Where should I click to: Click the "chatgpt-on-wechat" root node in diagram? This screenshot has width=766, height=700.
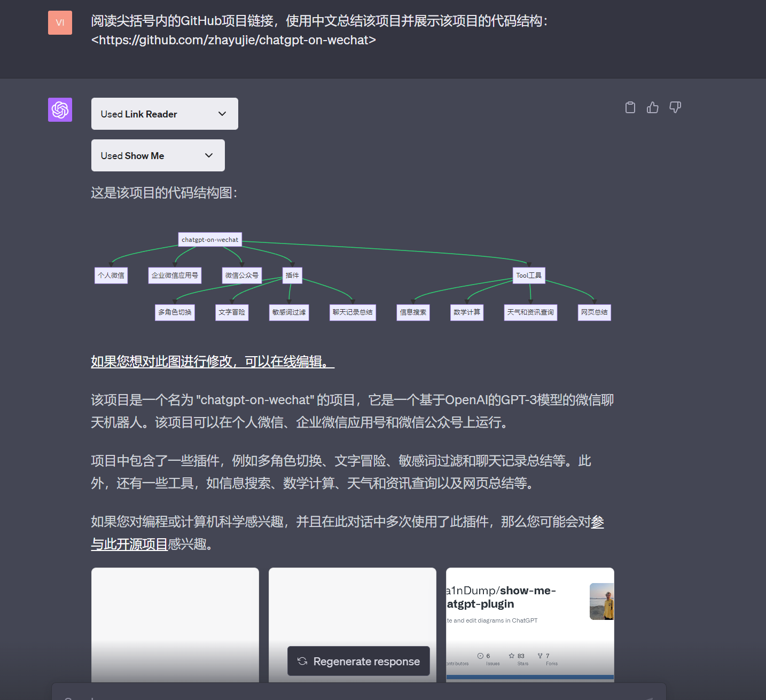pyautogui.click(x=209, y=239)
